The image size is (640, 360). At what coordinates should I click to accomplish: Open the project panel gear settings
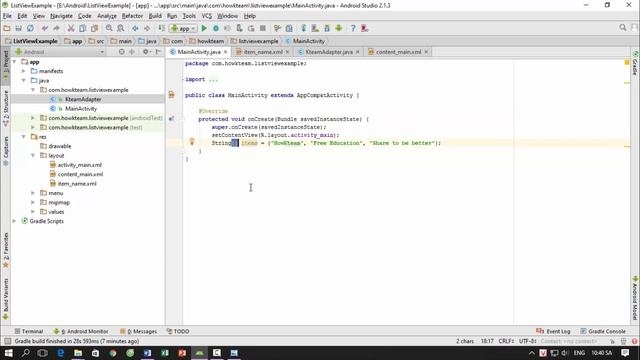pyautogui.click(x=146, y=52)
